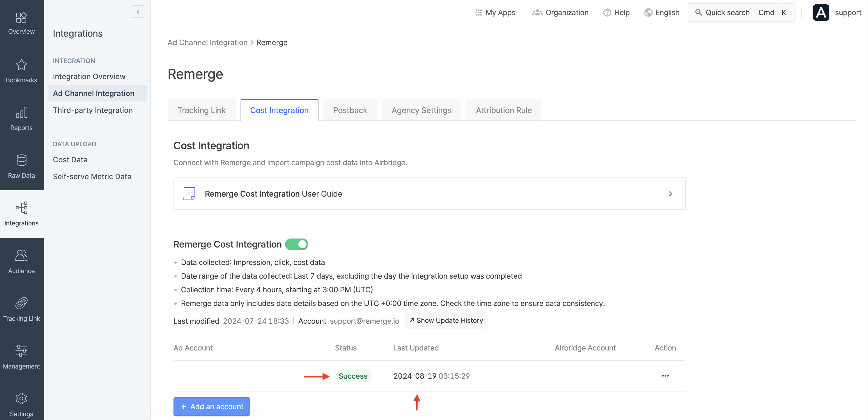
Task: Select the Cost Integration tab
Action: click(x=279, y=110)
